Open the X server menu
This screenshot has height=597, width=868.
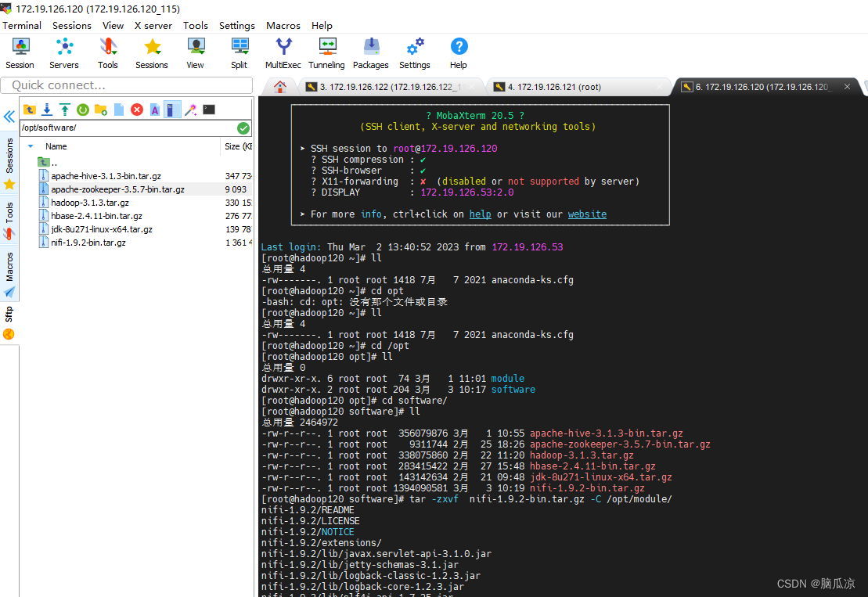[153, 26]
